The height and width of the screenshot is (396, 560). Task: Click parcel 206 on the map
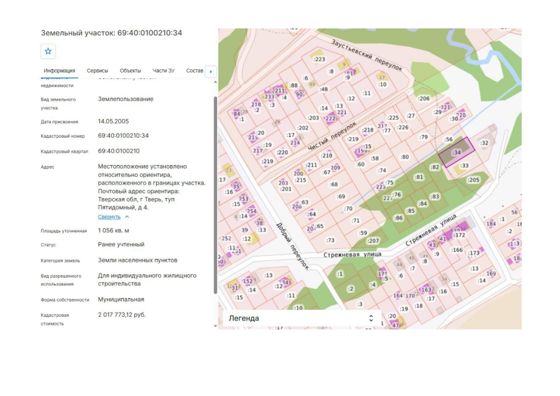click(424, 99)
